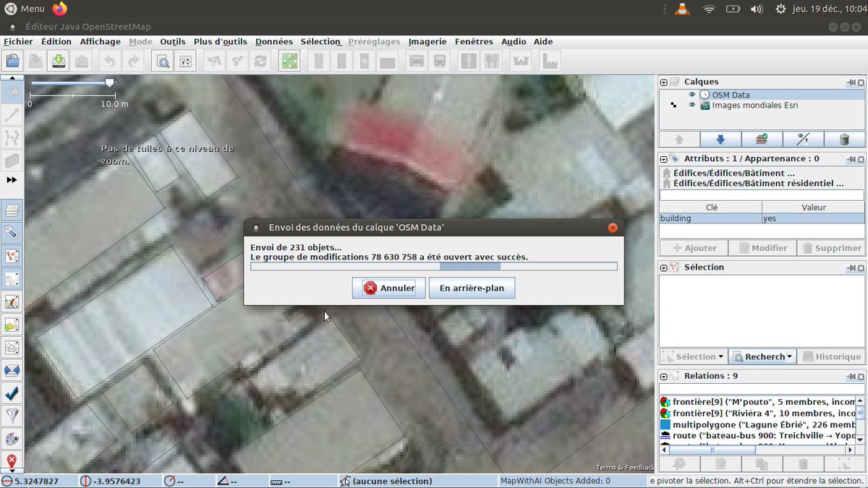Open the VLC tray icon
Viewport: 868px width, 488px height.
682,9
